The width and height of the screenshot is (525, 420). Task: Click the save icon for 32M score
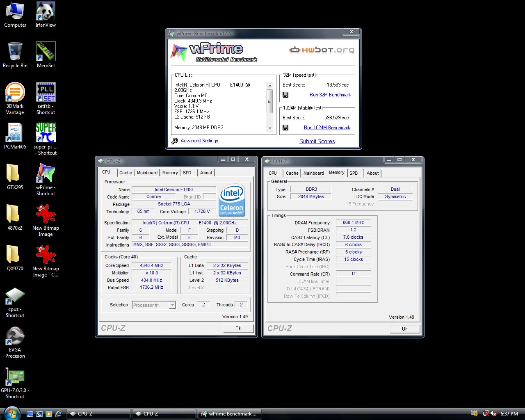click(285, 95)
